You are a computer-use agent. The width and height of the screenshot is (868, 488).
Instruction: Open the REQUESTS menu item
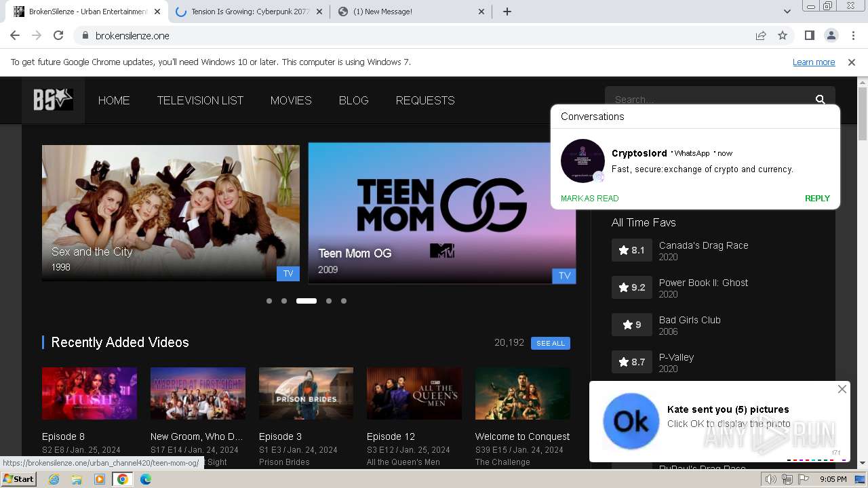[425, 100]
